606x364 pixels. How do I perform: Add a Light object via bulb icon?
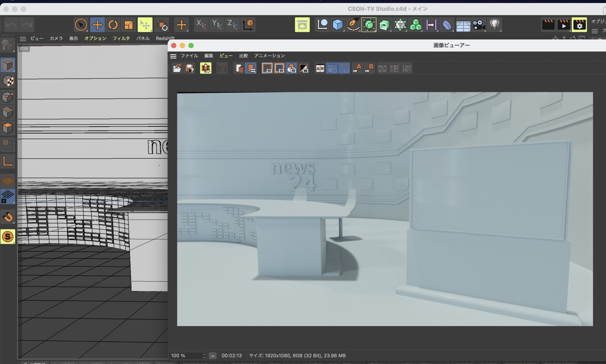494,25
